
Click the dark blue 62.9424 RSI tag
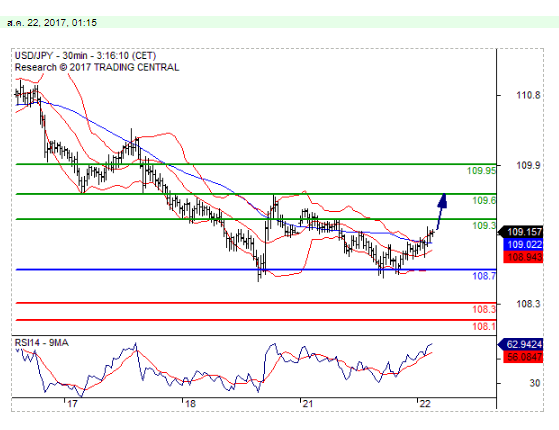tap(520, 344)
